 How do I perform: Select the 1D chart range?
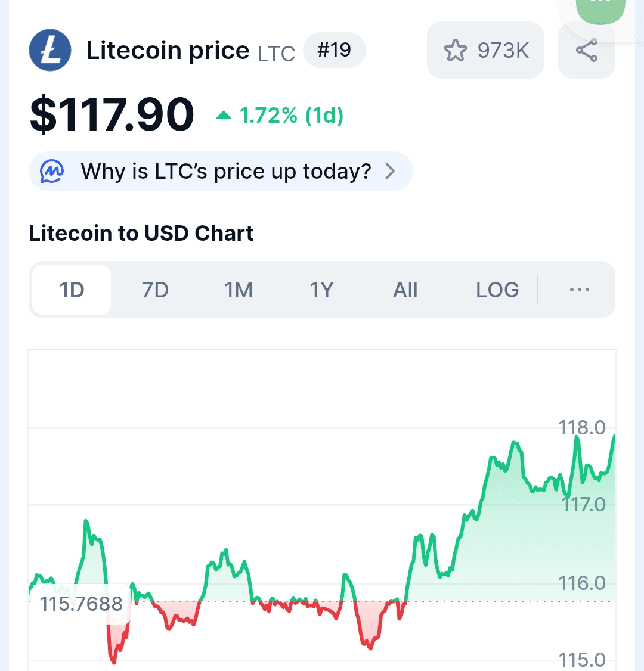72,290
